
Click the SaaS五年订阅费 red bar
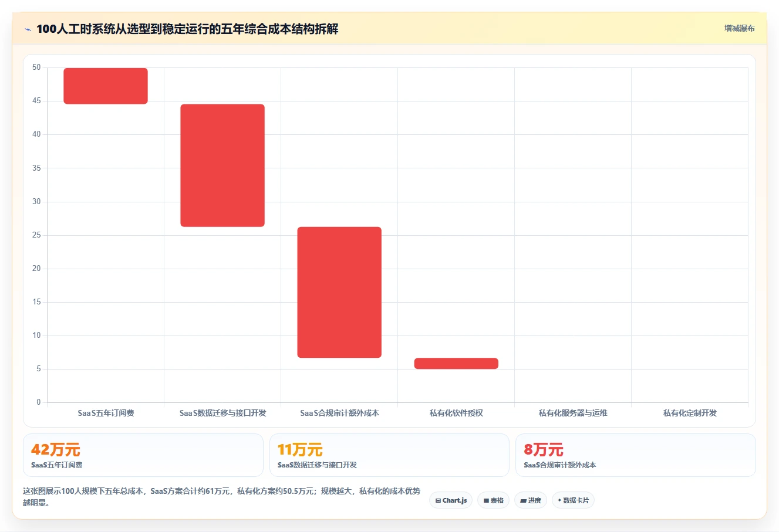coord(106,86)
